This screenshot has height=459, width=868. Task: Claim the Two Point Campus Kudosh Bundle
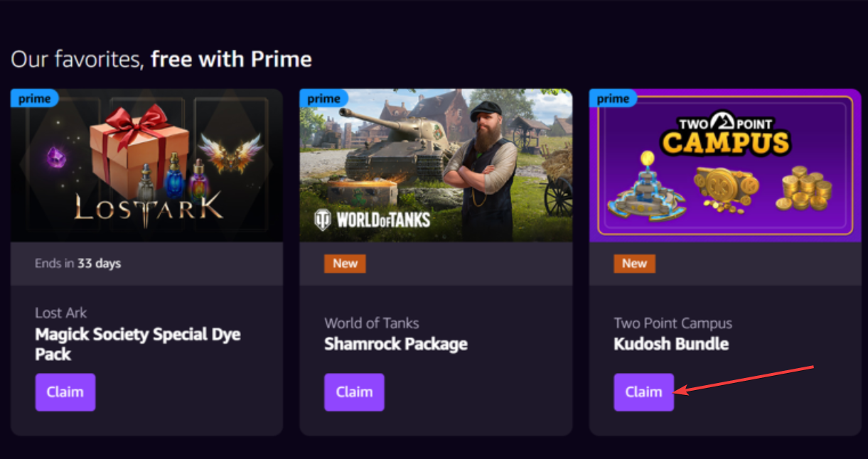tap(644, 392)
